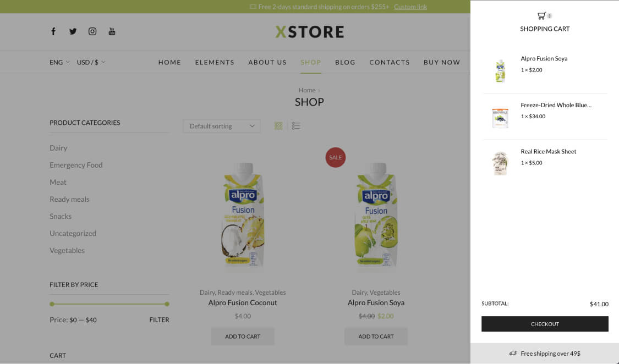Image resolution: width=619 pixels, height=364 pixels.
Task: Open Real Rice Mask Sheet thumbnail
Action: point(500,163)
